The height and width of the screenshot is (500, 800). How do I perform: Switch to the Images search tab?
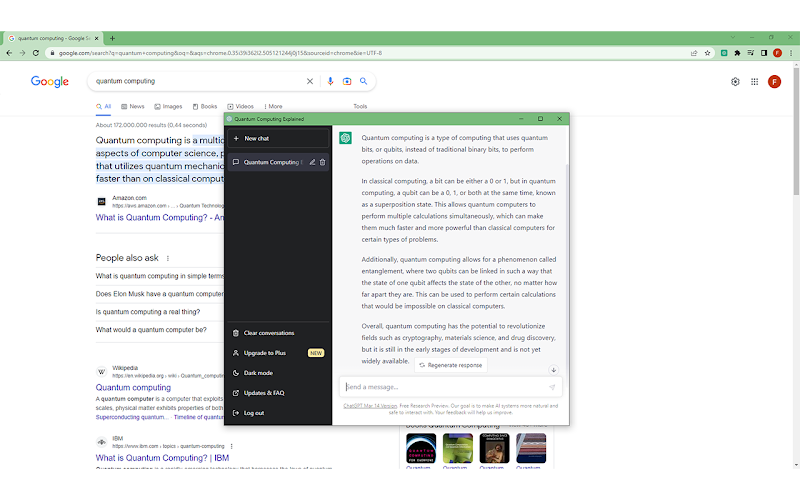pos(168,107)
